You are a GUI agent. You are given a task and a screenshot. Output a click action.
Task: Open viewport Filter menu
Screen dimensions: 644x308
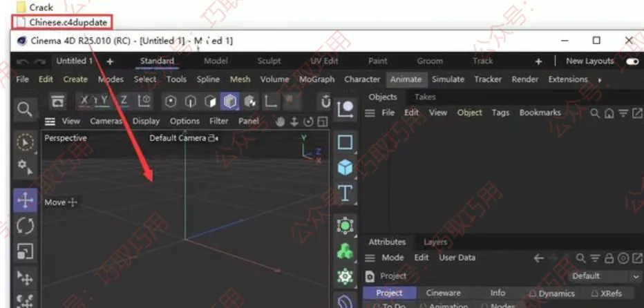pos(218,122)
